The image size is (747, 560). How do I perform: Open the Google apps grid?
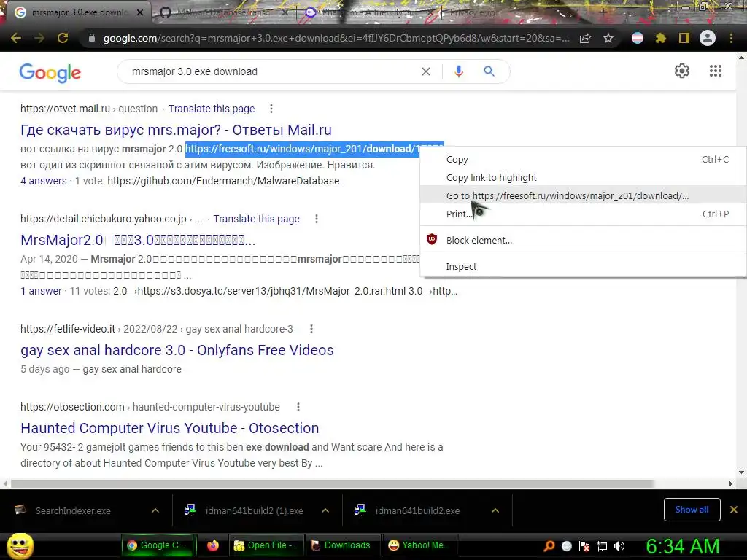click(716, 71)
